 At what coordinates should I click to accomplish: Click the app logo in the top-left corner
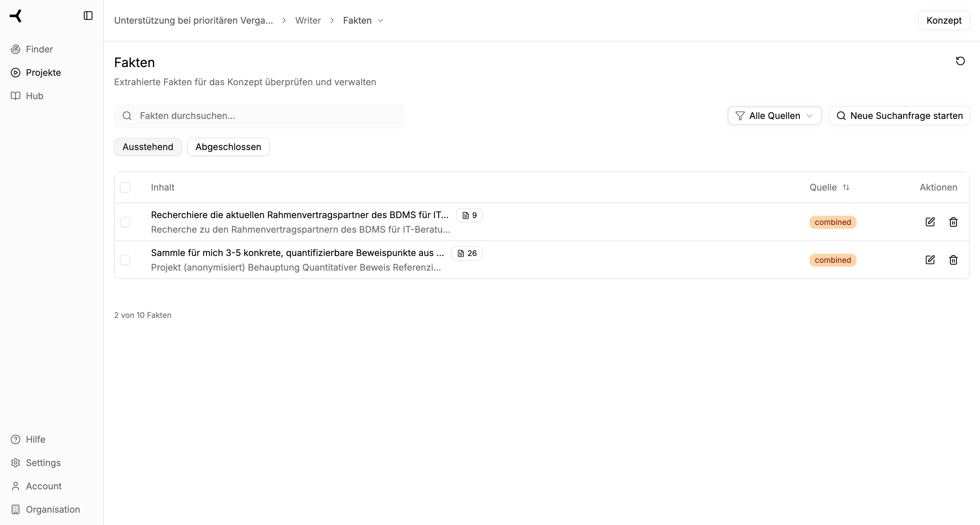coord(16,16)
